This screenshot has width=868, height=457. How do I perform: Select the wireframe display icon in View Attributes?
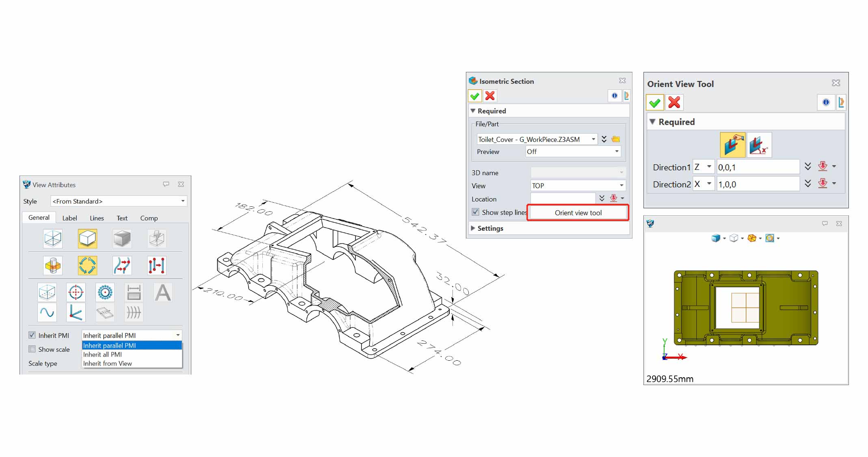point(53,238)
